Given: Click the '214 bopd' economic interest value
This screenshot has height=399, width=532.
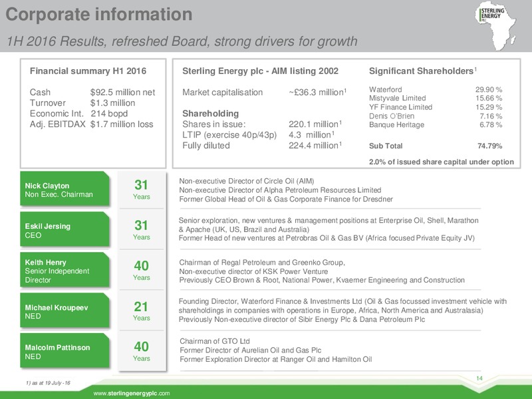Looking at the screenshot, I should [x=109, y=113].
